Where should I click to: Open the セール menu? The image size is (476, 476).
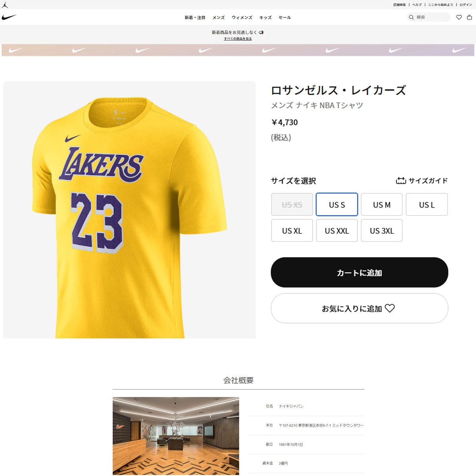285,17
